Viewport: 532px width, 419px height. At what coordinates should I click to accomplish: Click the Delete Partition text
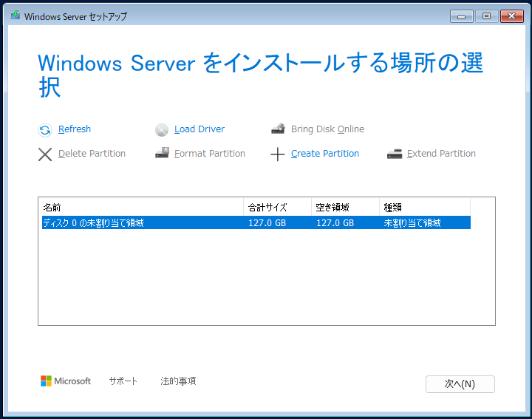(92, 154)
